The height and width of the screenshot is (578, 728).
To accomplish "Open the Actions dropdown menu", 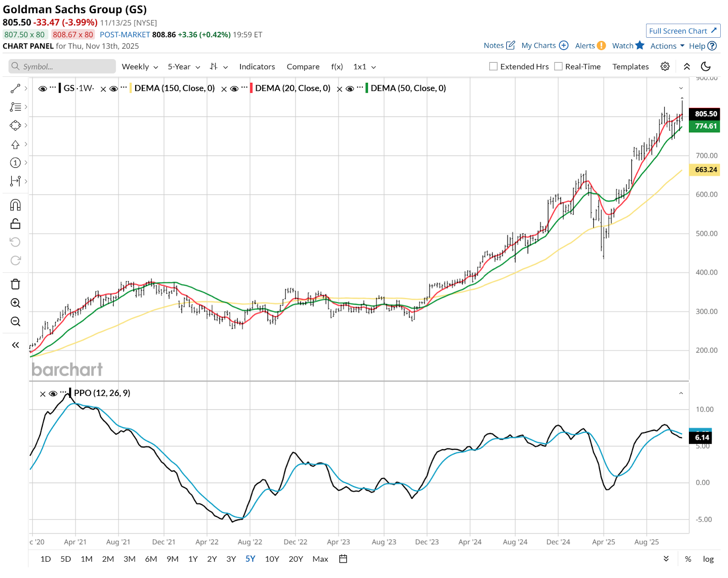I will point(667,45).
